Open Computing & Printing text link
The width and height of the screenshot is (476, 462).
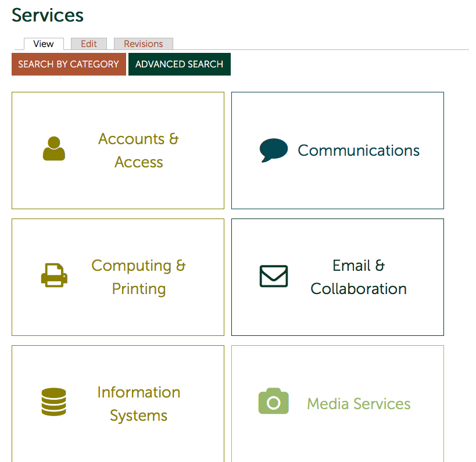[x=138, y=277]
